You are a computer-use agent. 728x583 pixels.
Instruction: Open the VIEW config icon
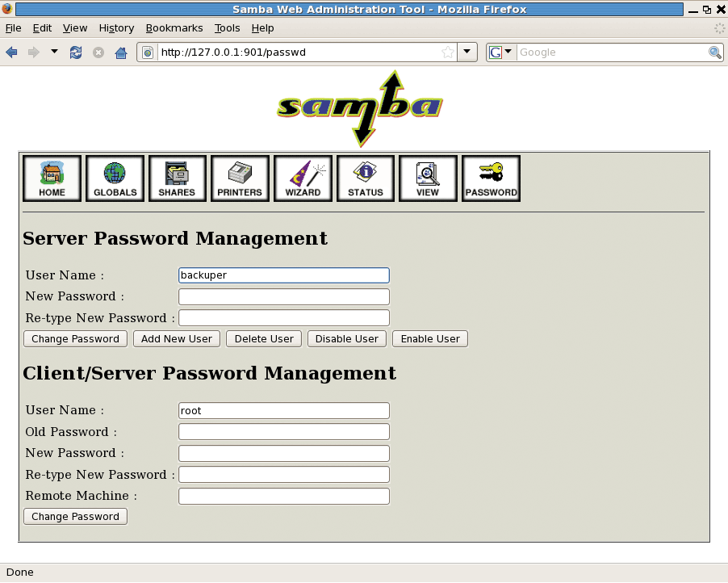click(428, 178)
